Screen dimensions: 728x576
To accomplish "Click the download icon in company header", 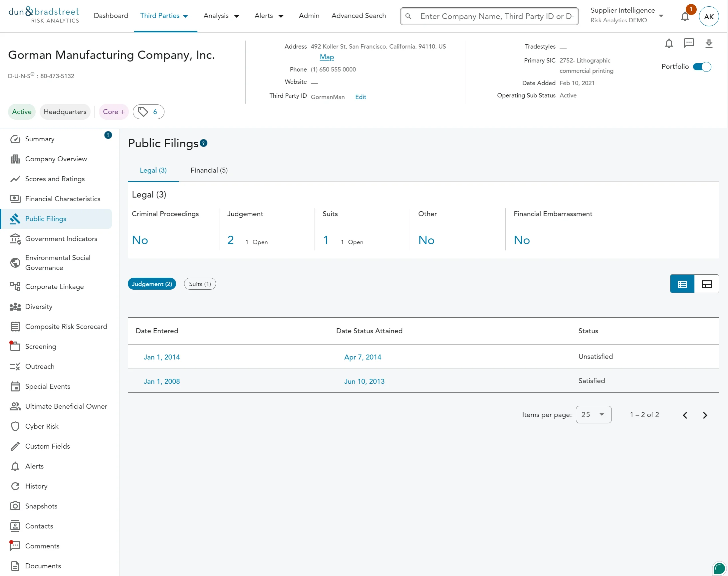I will [x=709, y=44].
